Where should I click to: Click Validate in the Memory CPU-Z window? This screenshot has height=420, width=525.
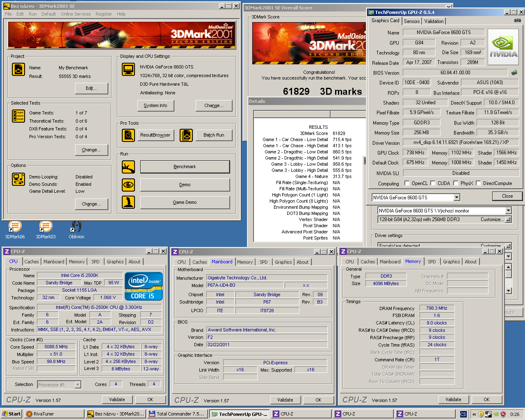(x=453, y=399)
